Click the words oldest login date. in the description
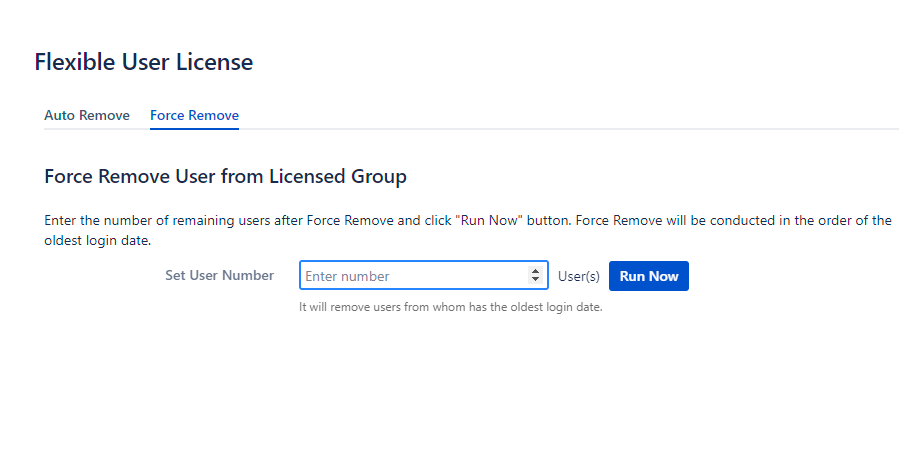This screenshot has height=450, width=920. click(x=98, y=241)
